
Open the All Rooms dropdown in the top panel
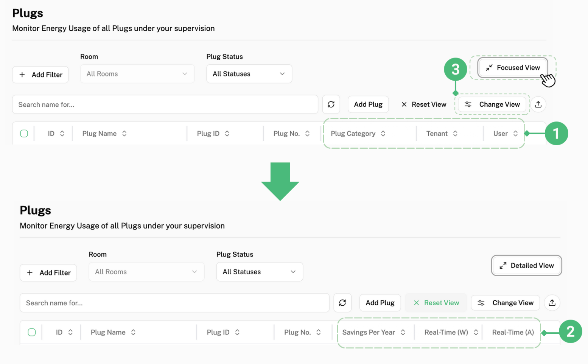point(137,74)
